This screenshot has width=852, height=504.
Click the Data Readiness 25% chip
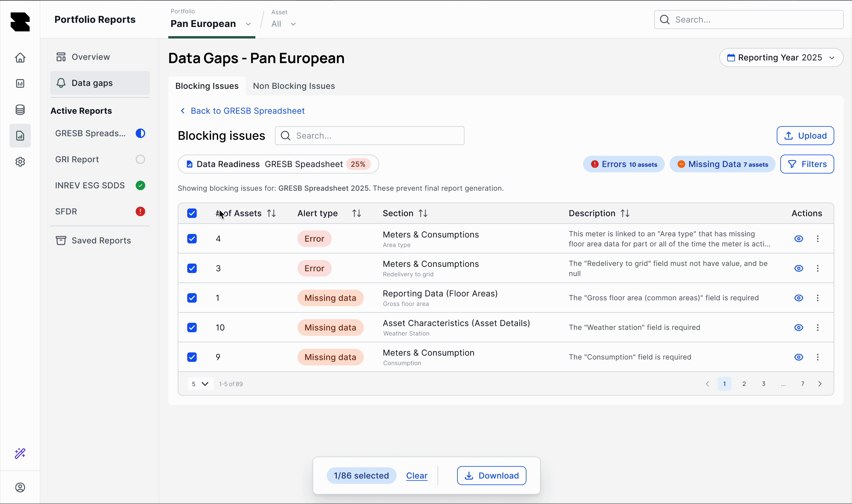coord(278,164)
